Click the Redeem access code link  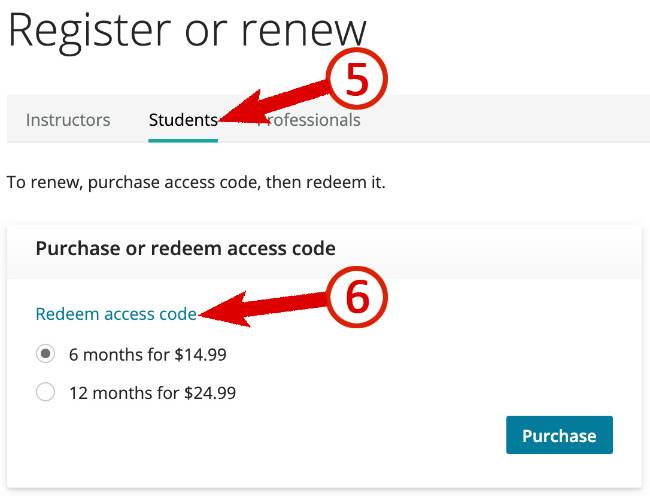(116, 314)
